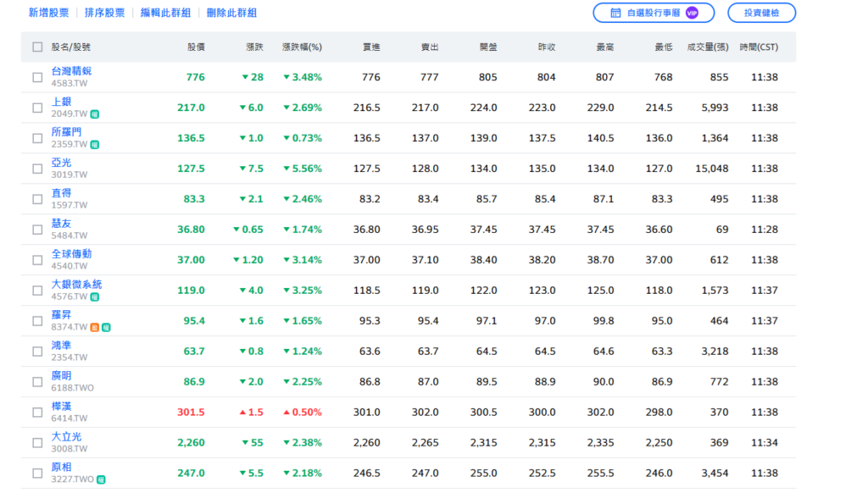This screenshot has height=493, width=868.
Task: Open the 亞光 stock link
Action: [61, 163]
